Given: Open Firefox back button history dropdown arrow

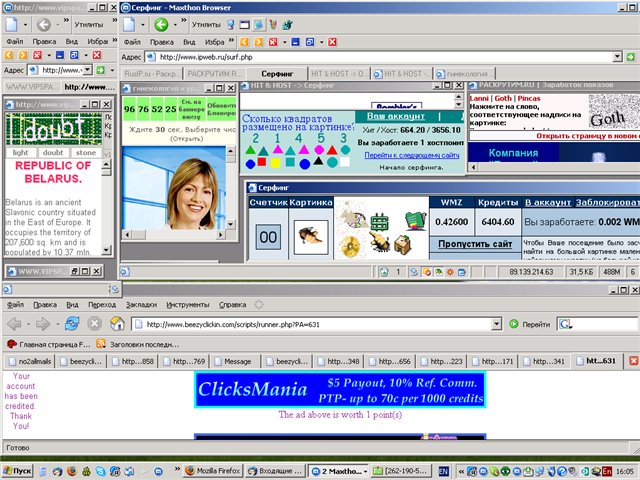Looking at the screenshot, I should (x=28, y=324).
